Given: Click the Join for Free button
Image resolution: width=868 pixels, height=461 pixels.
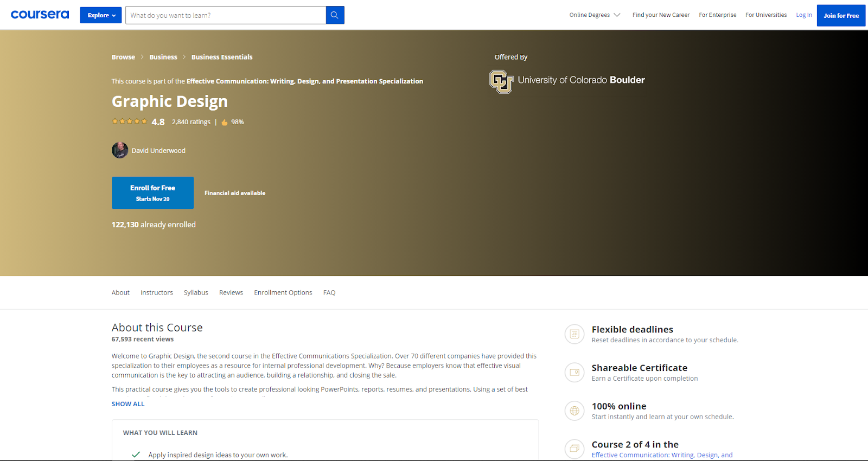Looking at the screenshot, I should 841,15.
